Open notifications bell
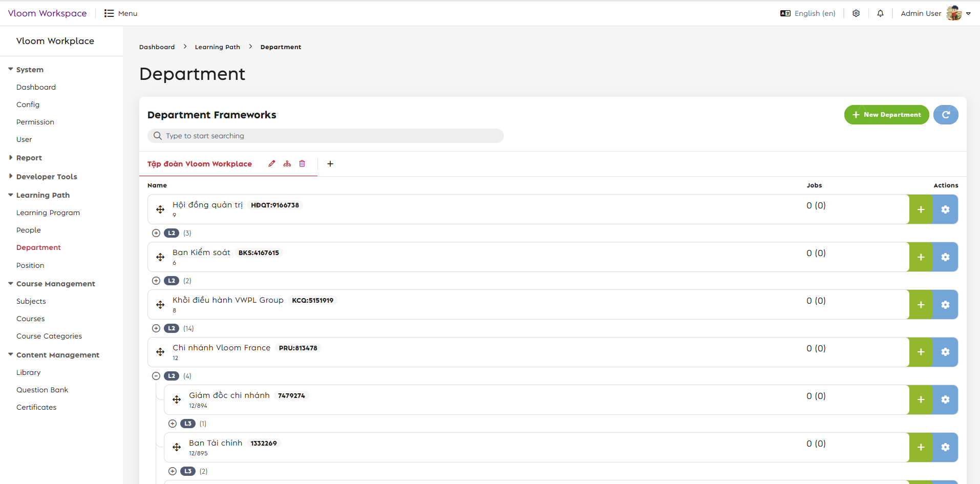The image size is (980, 484). (x=880, y=13)
